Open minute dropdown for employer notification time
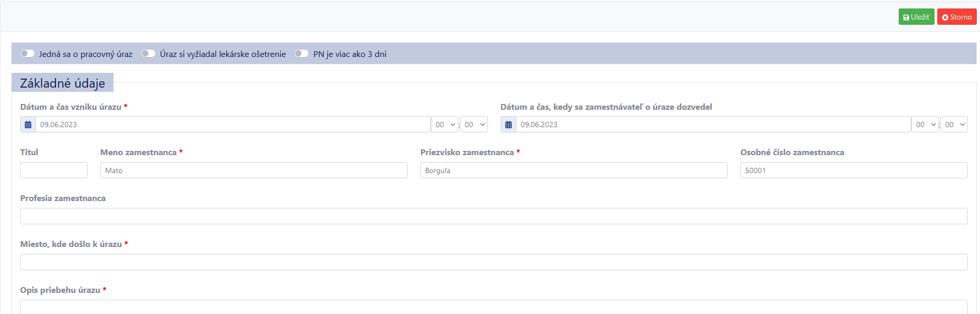980x314 pixels. tap(954, 125)
